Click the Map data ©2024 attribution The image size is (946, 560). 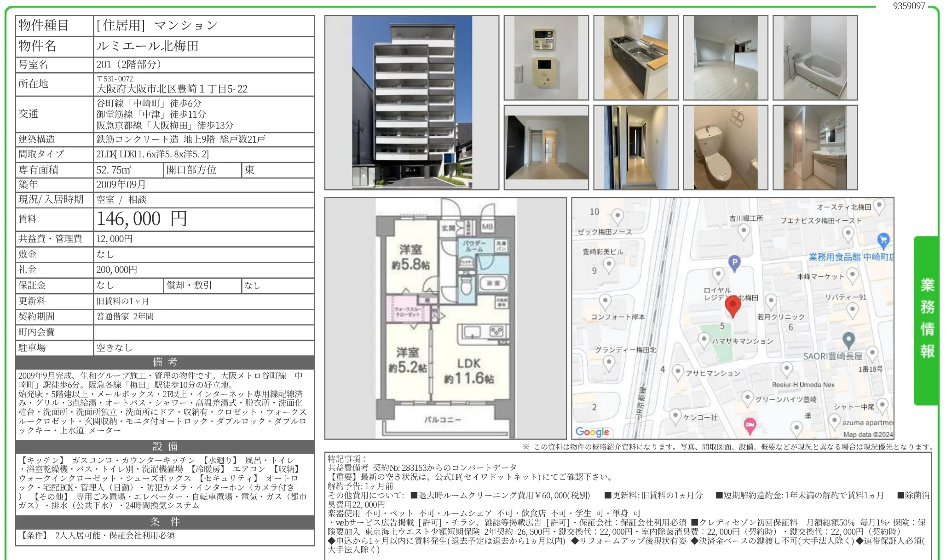(x=867, y=434)
